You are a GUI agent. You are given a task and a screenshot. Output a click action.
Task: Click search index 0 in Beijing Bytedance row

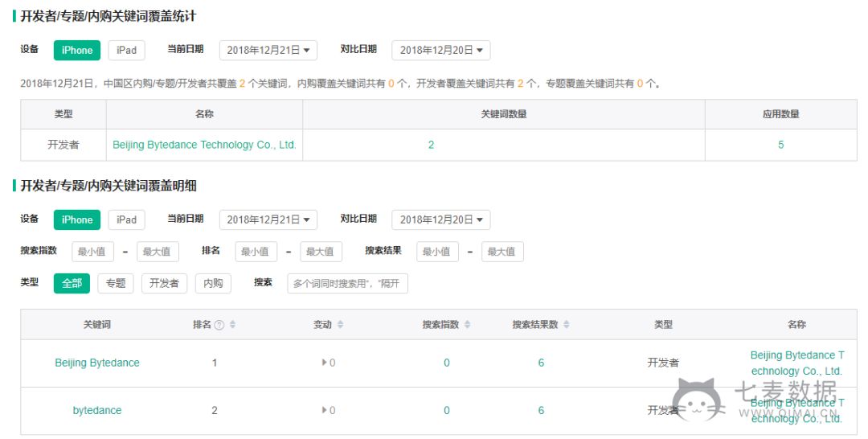pyautogui.click(x=447, y=363)
